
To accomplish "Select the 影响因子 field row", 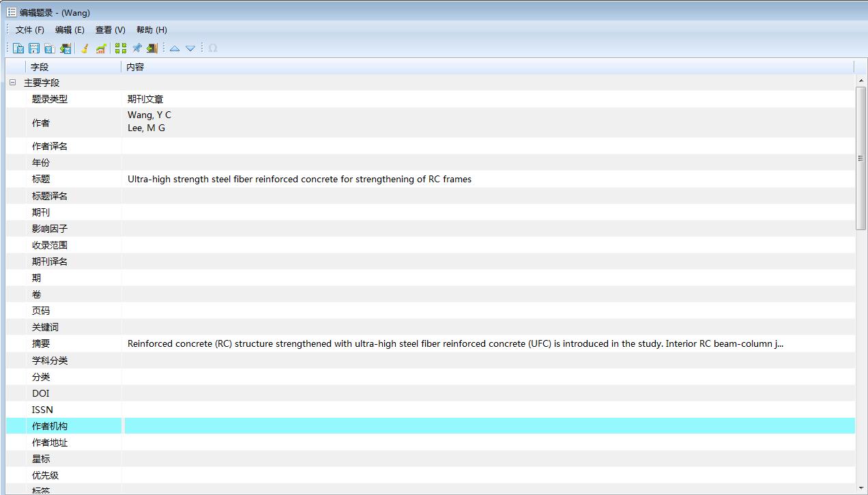I will pos(431,229).
